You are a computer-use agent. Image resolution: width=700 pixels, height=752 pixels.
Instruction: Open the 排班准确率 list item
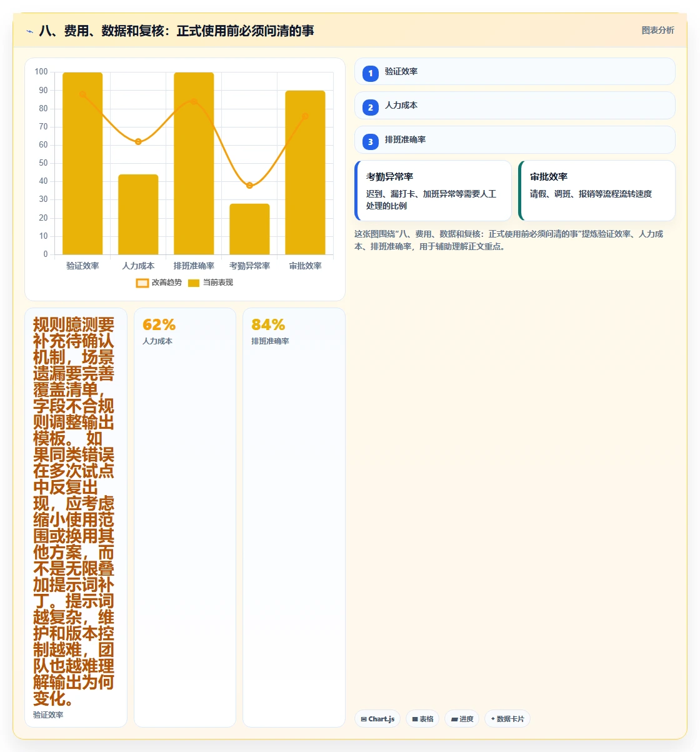tap(514, 139)
